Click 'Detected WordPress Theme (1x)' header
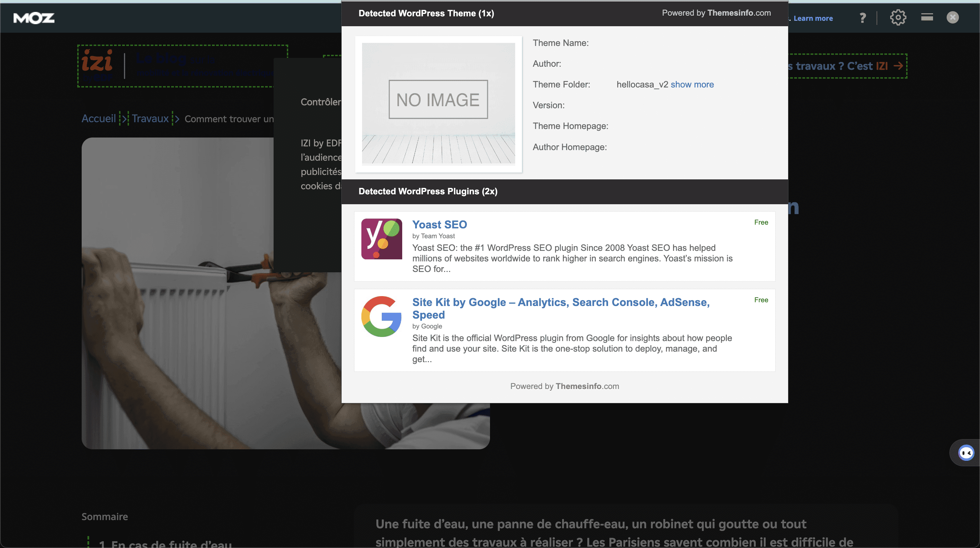Viewport: 980px width, 548px height. click(426, 13)
